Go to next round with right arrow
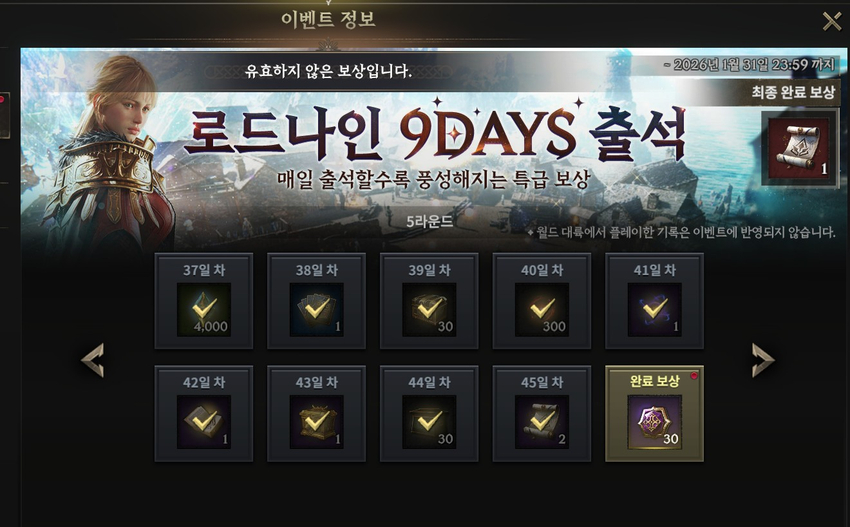The height and width of the screenshot is (527, 850). tap(763, 360)
